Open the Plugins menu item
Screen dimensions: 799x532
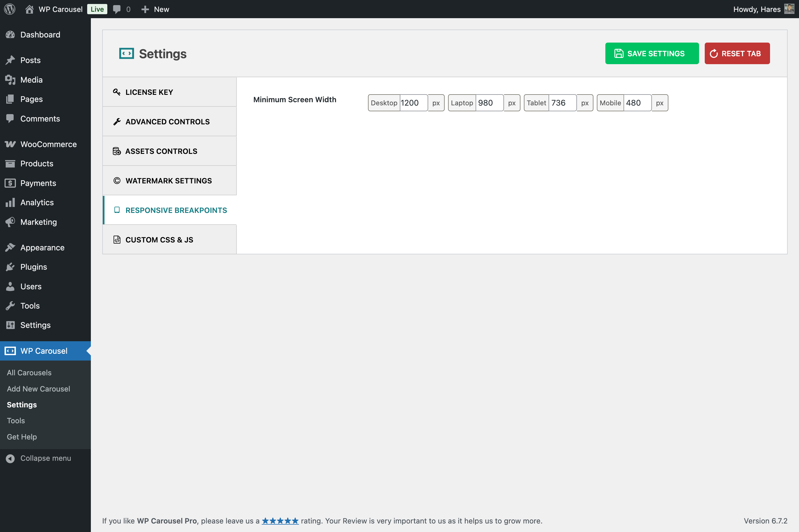(45, 267)
